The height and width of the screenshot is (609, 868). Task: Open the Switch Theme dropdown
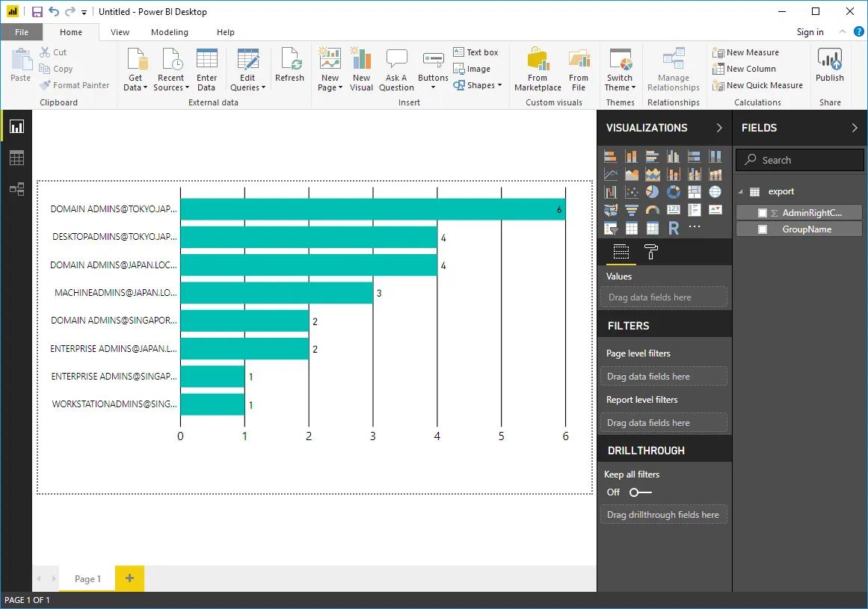[x=620, y=69]
